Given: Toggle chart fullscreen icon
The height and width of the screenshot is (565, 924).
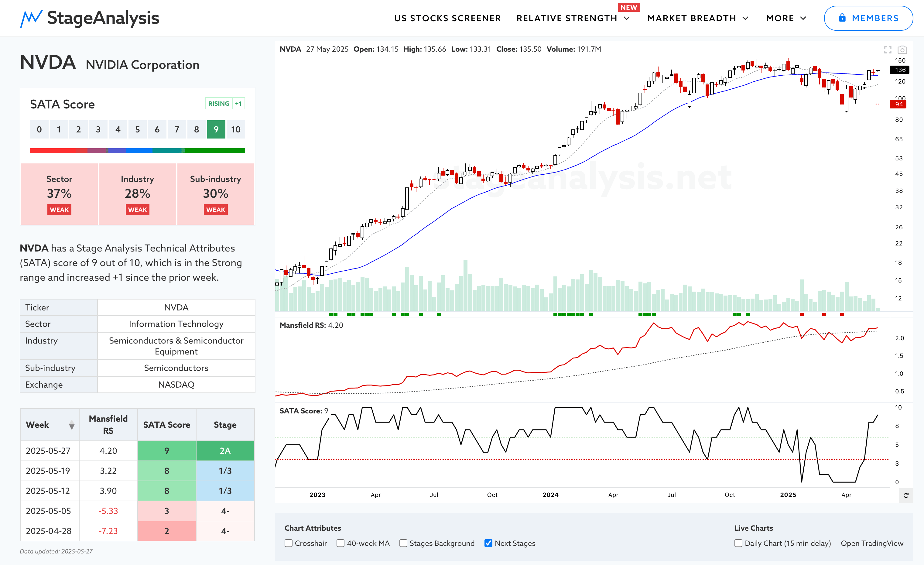Looking at the screenshot, I should tap(888, 50).
